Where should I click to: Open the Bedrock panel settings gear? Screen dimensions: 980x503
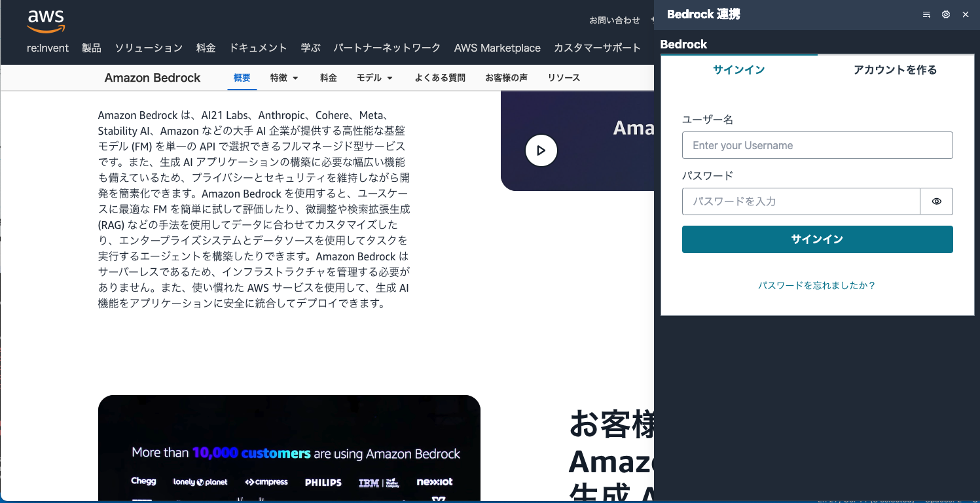pos(946,14)
